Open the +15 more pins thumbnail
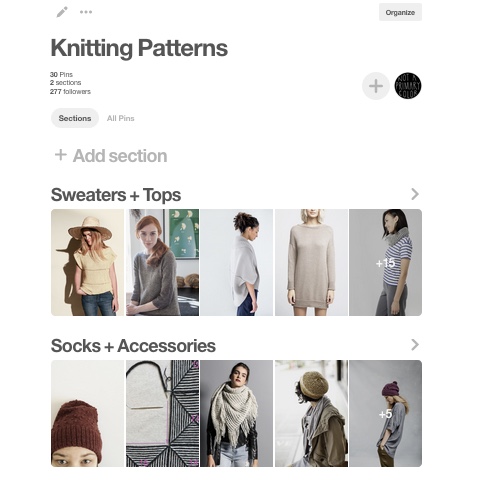 pos(385,262)
